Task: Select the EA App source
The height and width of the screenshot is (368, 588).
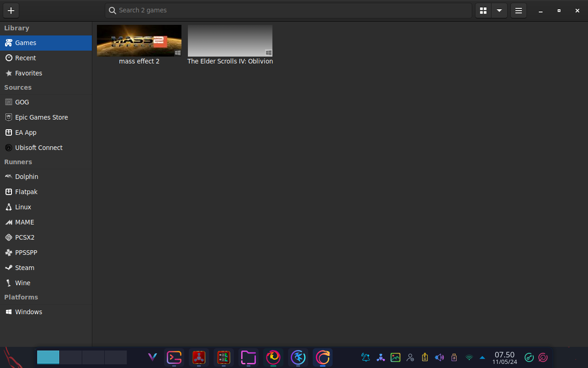Action: [46, 132]
